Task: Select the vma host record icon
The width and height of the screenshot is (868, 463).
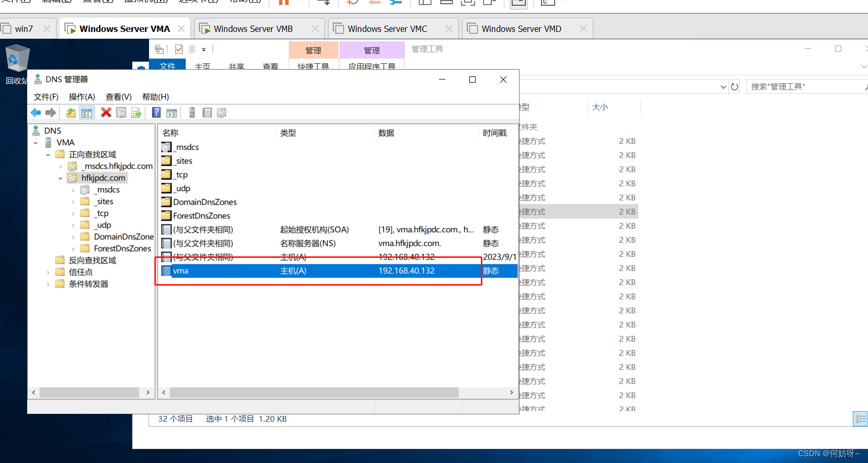Action: pyautogui.click(x=166, y=270)
